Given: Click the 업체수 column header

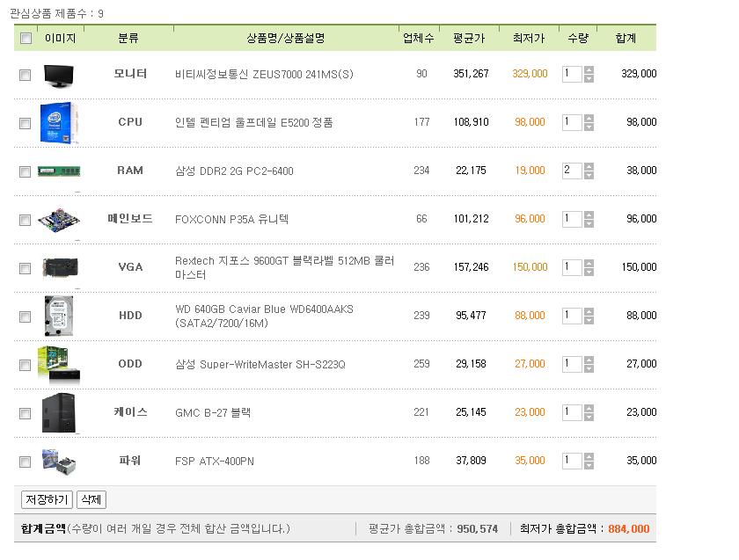Looking at the screenshot, I should click(419, 38).
